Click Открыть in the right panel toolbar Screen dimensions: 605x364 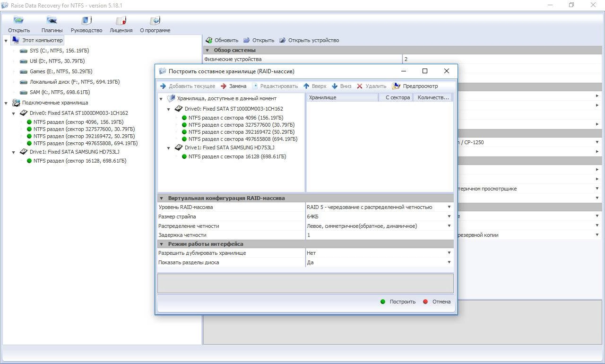(x=259, y=40)
